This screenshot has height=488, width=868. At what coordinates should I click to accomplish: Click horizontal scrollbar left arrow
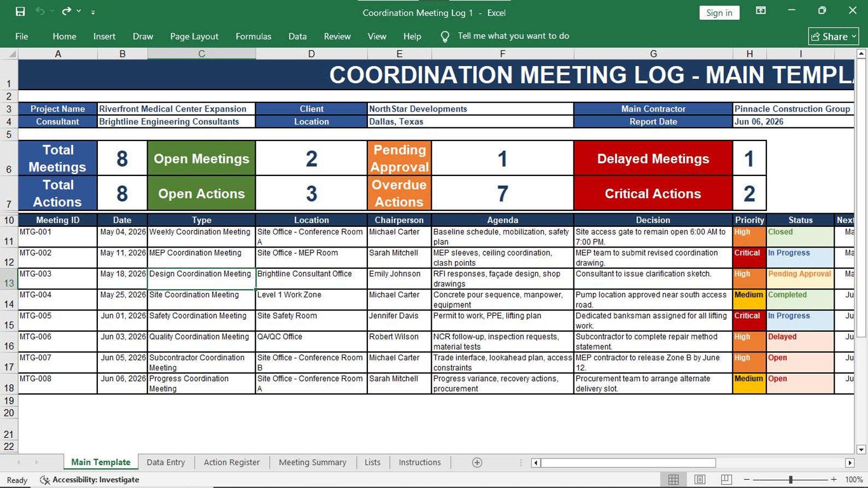(536, 463)
